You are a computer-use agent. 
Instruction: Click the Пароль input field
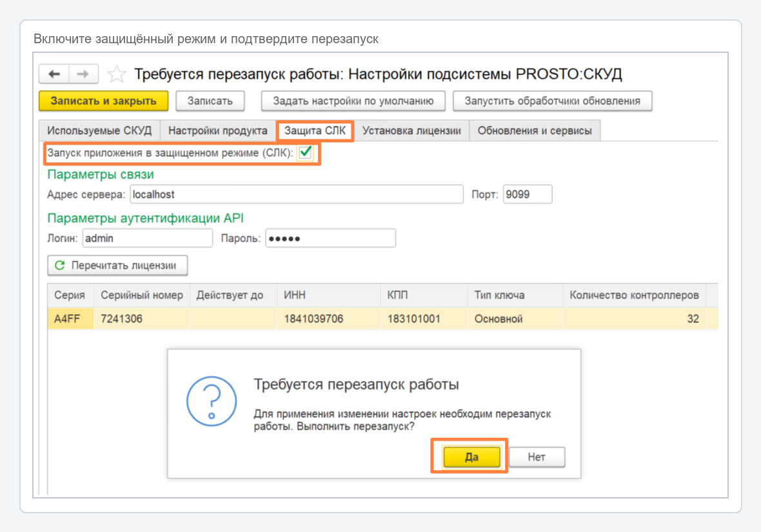(x=330, y=239)
